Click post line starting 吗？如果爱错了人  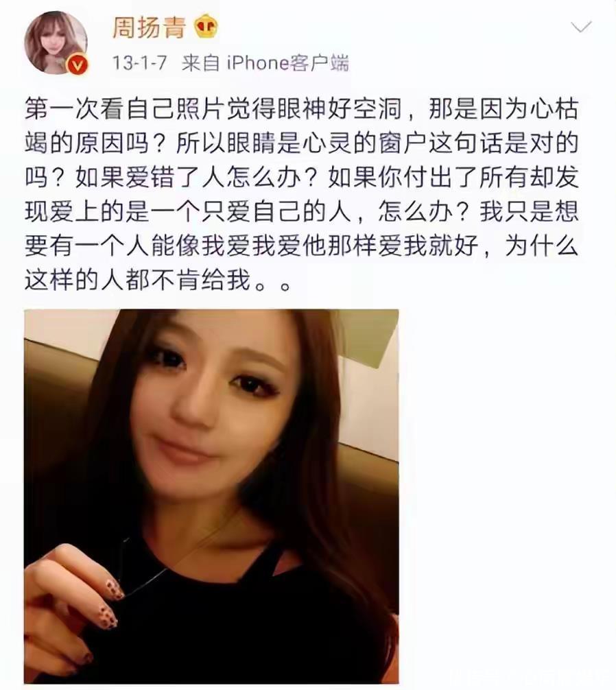[x=301, y=178]
